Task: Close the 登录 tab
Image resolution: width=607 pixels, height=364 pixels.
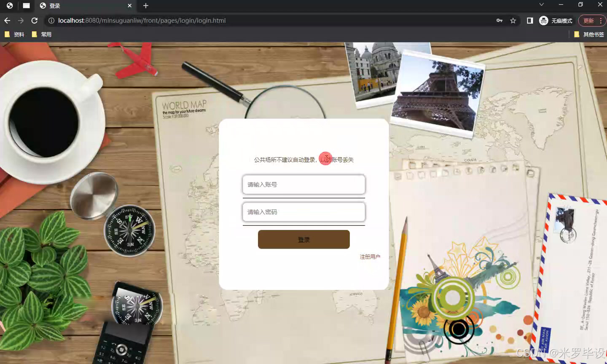Action: [x=129, y=5]
